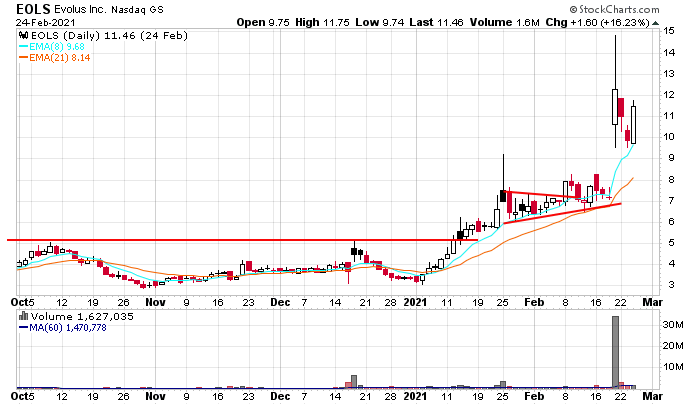Click the 15 label on the price axis
This screenshot has height=405, width=700.
click(x=668, y=31)
